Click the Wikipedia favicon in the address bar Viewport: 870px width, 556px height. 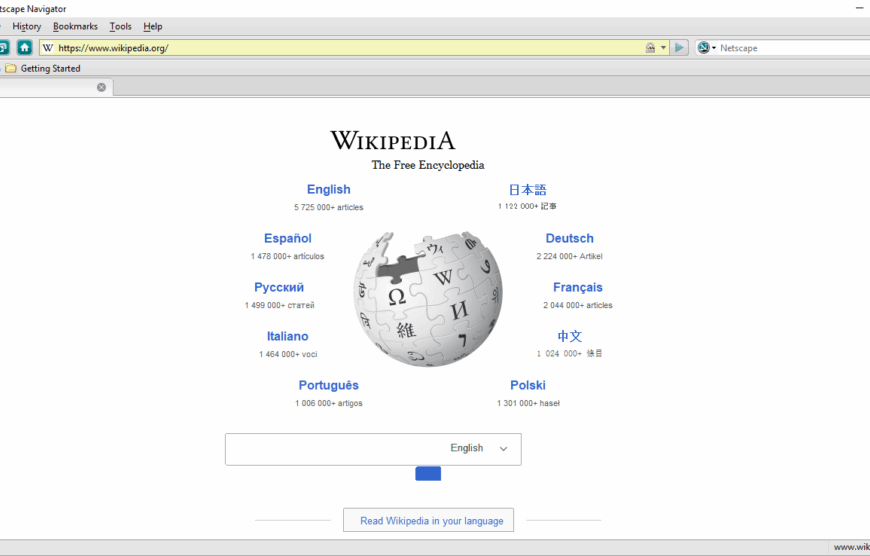click(x=48, y=48)
